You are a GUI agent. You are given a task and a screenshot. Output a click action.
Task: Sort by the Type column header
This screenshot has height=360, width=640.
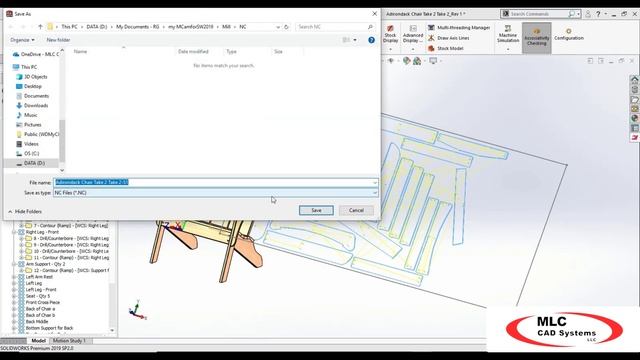point(231,51)
